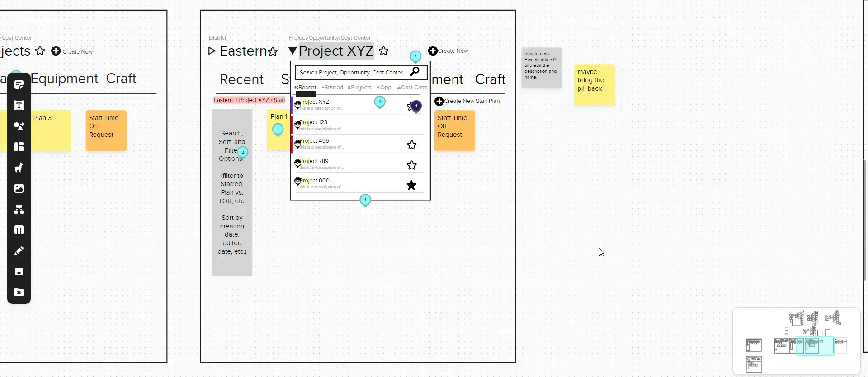Unstar the Project 000 entry
The height and width of the screenshot is (377, 868).
coord(411,185)
